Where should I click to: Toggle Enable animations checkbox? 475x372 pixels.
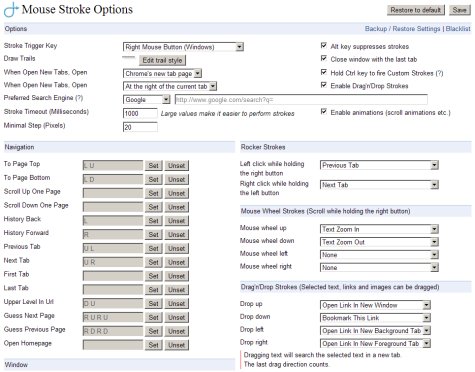coord(323,112)
